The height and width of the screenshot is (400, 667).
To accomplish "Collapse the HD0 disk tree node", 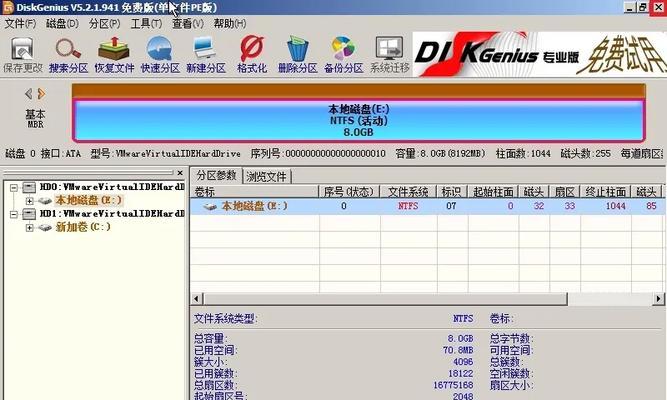I will tap(14, 187).
